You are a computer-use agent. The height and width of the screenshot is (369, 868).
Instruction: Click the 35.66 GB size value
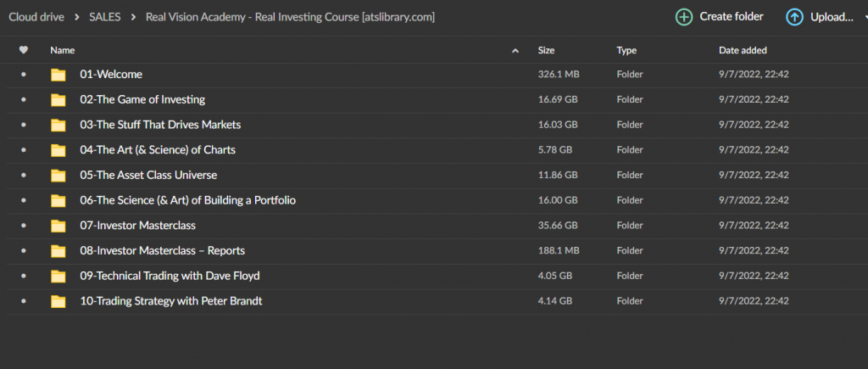(558, 226)
